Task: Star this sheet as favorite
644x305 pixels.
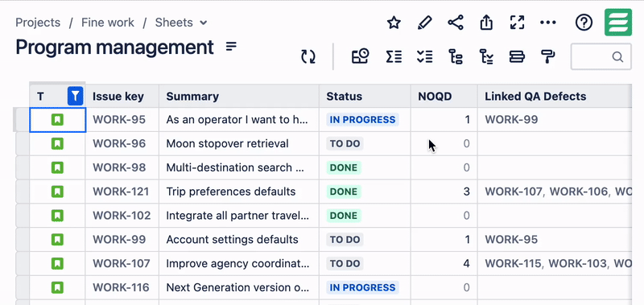Action: click(394, 23)
